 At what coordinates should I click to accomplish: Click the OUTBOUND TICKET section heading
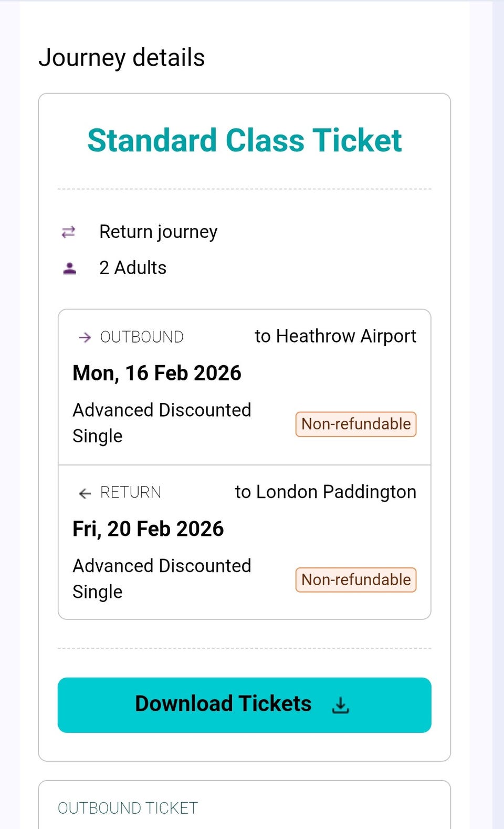[x=128, y=808]
